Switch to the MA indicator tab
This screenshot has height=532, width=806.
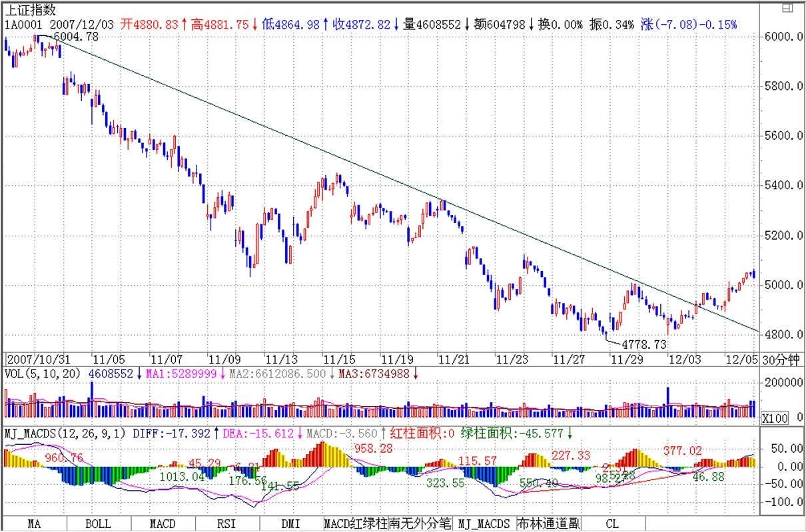(x=34, y=523)
